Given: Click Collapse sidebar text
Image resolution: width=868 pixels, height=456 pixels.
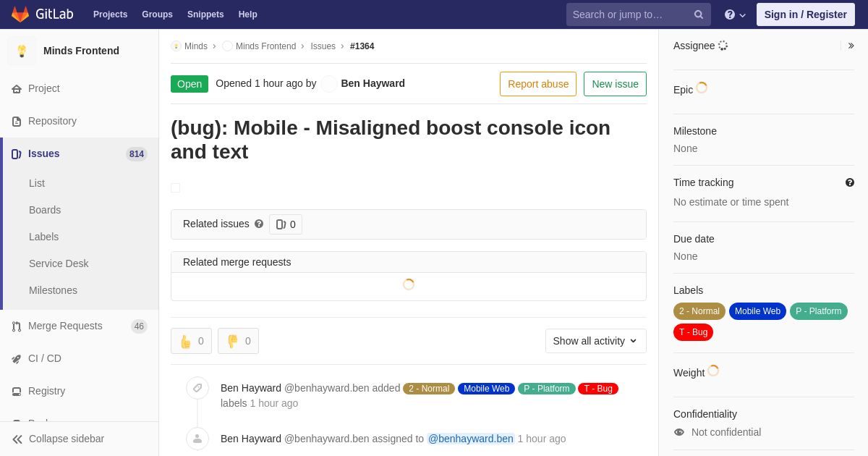Looking at the screenshot, I should (67, 439).
